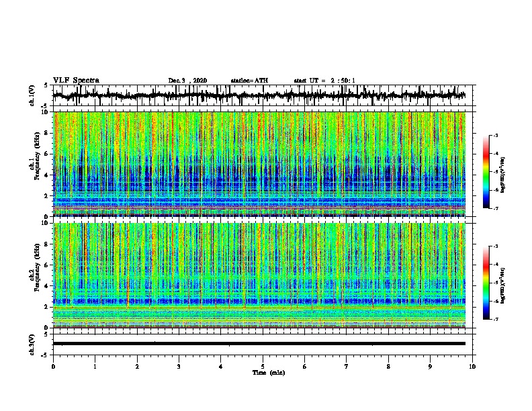Click the lower color scale bar for ch.2
The image size is (532, 411).
point(486,283)
